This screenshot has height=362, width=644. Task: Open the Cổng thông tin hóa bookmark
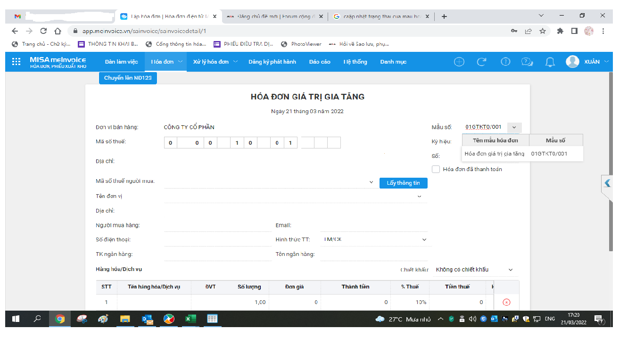[x=176, y=44]
